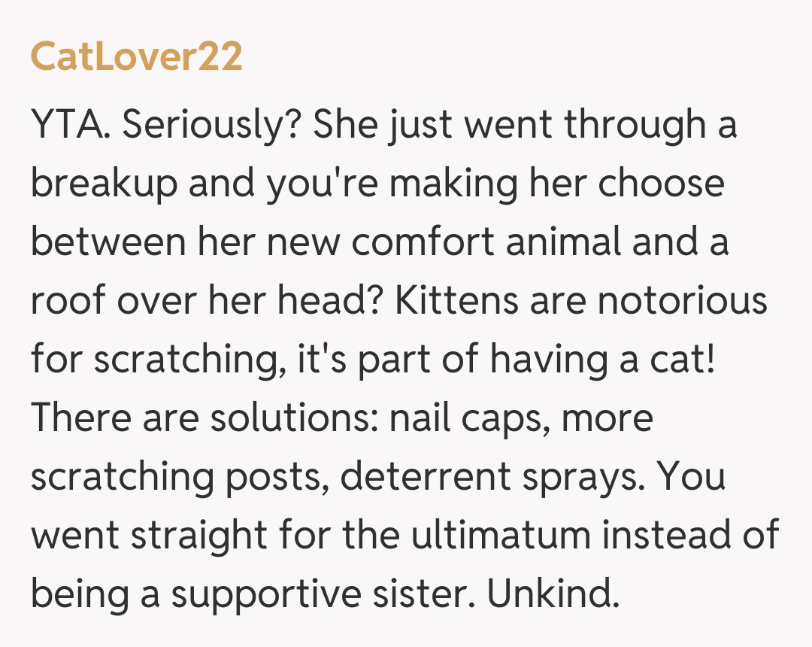
Task: Select the phrase 'deterrent sprays'
Action: [494, 476]
